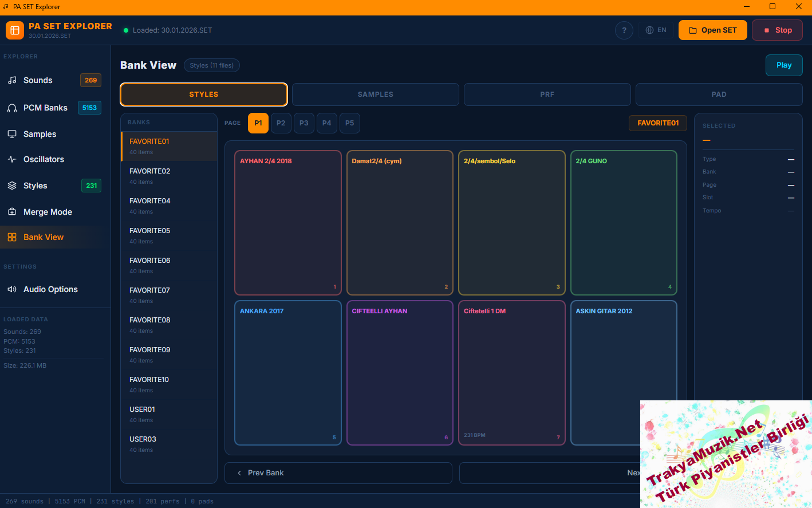Switch language with EN globe button
Screen dimensions: 812x508
tap(656, 30)
